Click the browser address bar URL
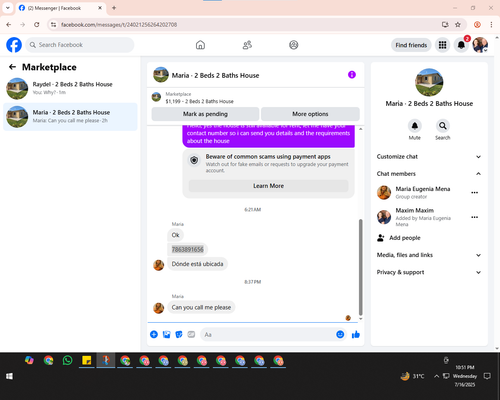Screen dimensions: 500x400 (119, 25)
